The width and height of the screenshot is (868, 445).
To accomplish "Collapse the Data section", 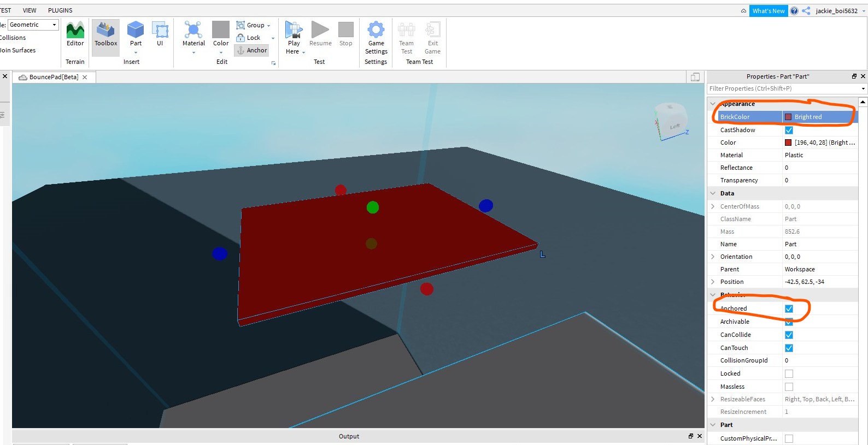I will (713, 193).
